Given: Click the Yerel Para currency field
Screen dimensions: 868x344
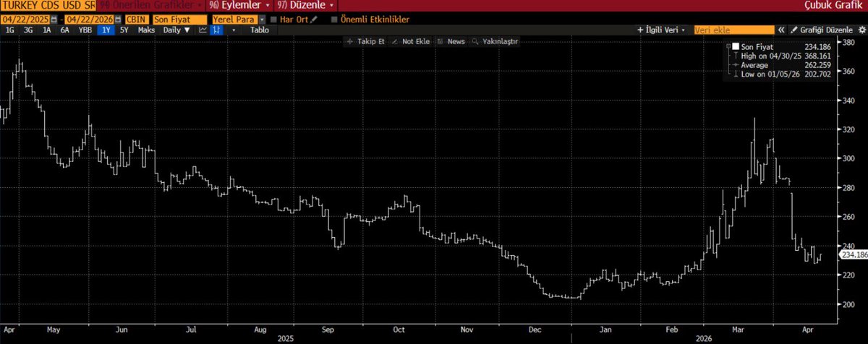Looking at the screenshot, I should coord(234,20).
